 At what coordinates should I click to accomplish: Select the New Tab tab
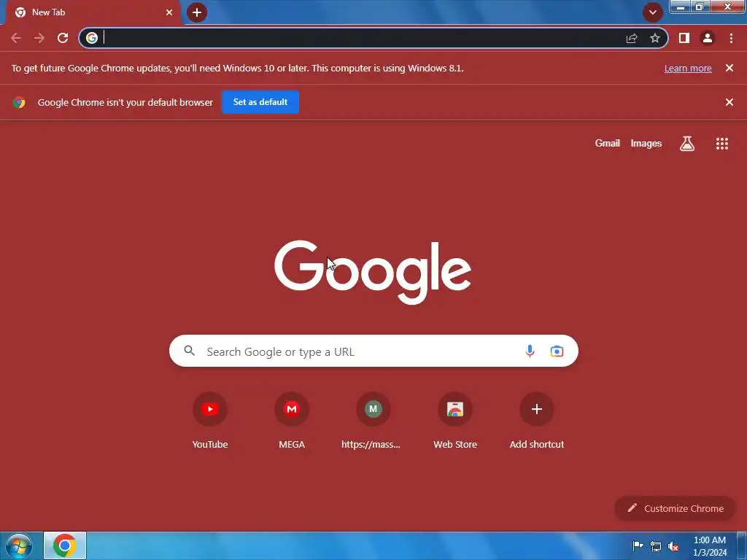[93, 12]
